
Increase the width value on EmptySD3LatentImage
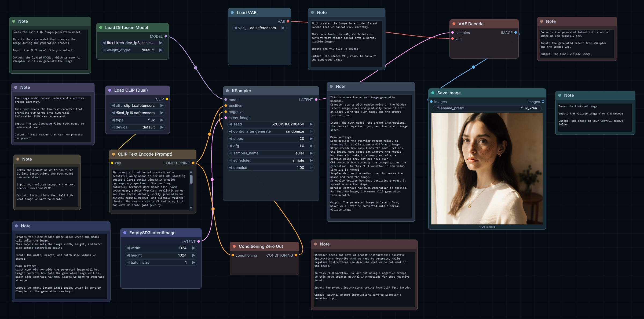[x=194, y=248]
